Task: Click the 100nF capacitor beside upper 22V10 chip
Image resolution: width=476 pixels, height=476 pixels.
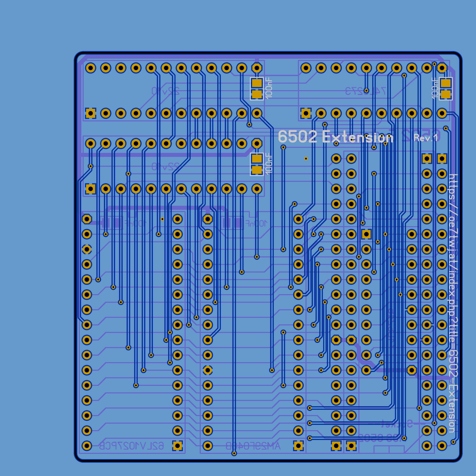Action: (x=257, y=89)
